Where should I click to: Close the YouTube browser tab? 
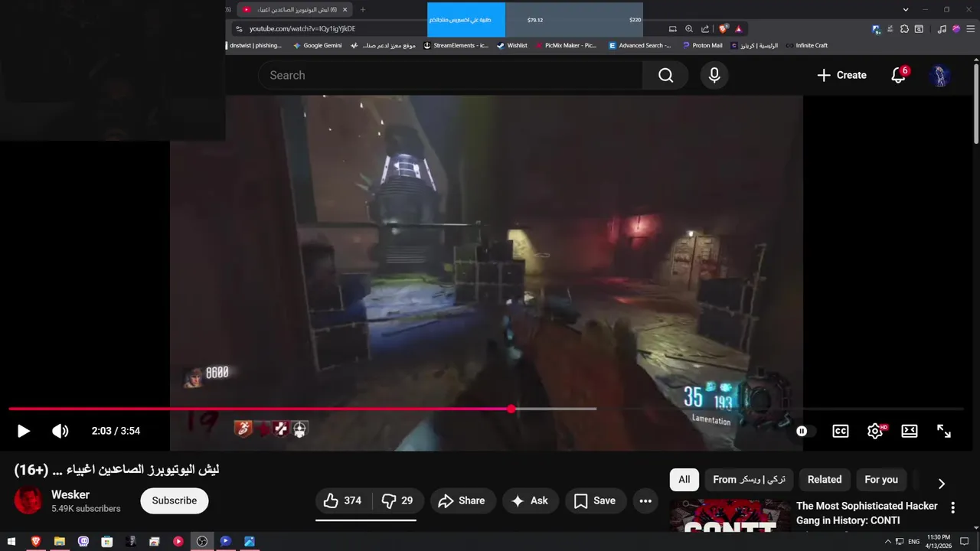click(345, 10)
